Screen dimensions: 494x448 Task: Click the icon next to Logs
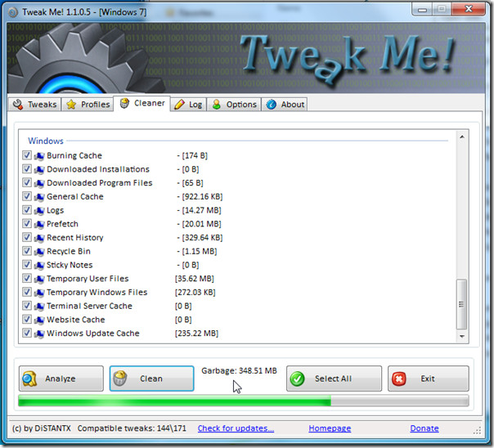[x=39, y=211]
